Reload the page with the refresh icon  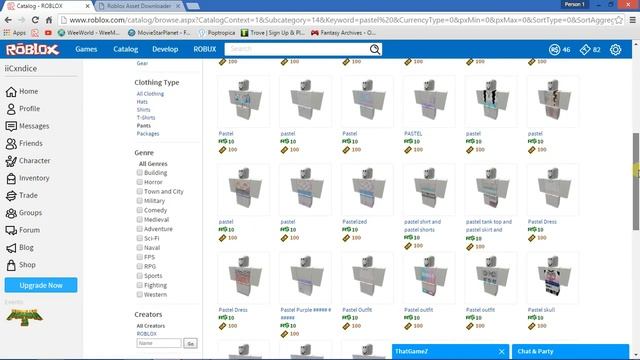[35, 20]
